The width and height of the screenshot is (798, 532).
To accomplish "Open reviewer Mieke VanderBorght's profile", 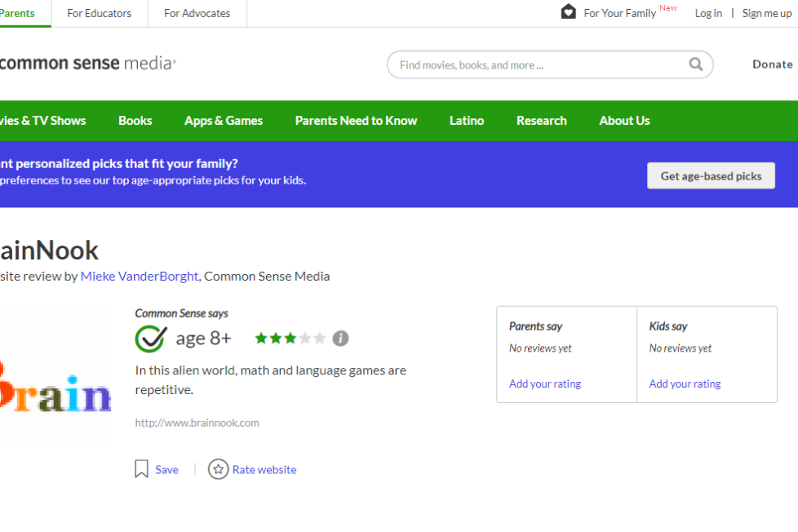I will (139, 276).
